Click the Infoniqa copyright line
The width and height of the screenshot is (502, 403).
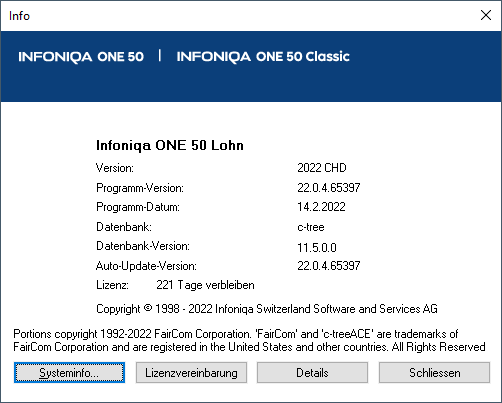[267, 309]
